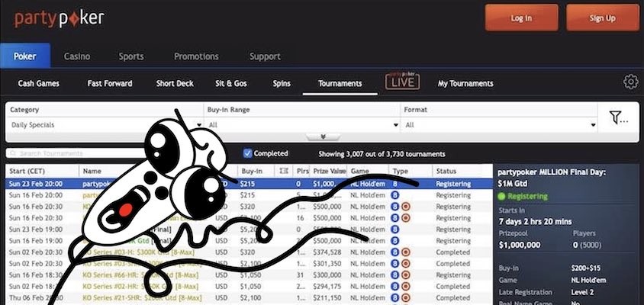Viewport: 644px width, 305px height.
Task: Sort by Prize Value column header
Action: [329, 171]
